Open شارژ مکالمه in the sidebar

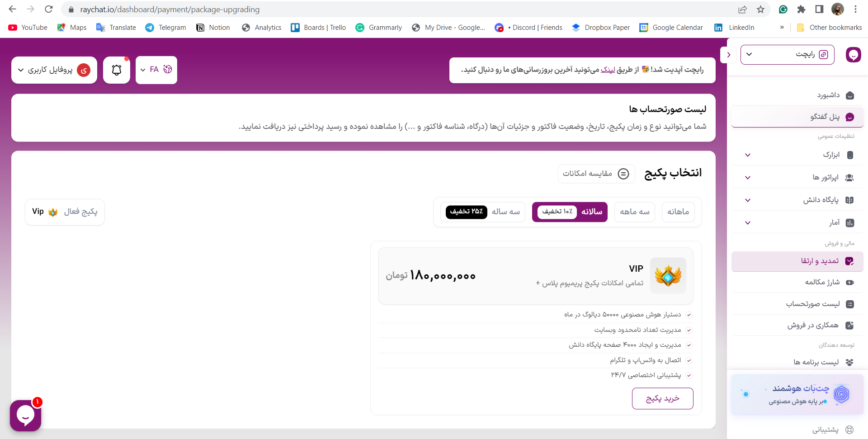pyautogui.click(x=797, y=282)
